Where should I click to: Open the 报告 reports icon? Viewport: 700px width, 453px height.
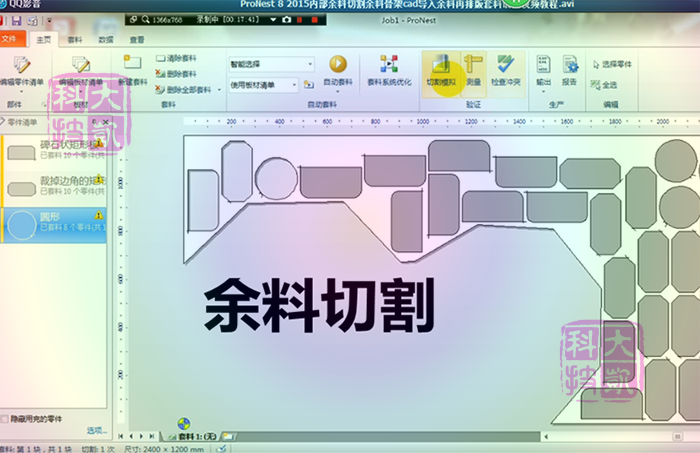point(570,71)
